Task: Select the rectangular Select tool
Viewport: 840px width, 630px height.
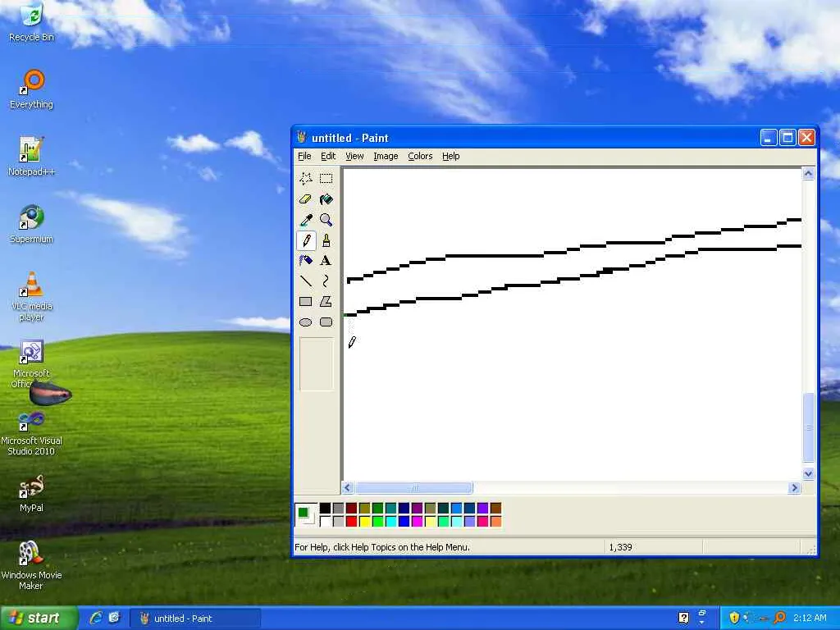Action: (326, 178)
